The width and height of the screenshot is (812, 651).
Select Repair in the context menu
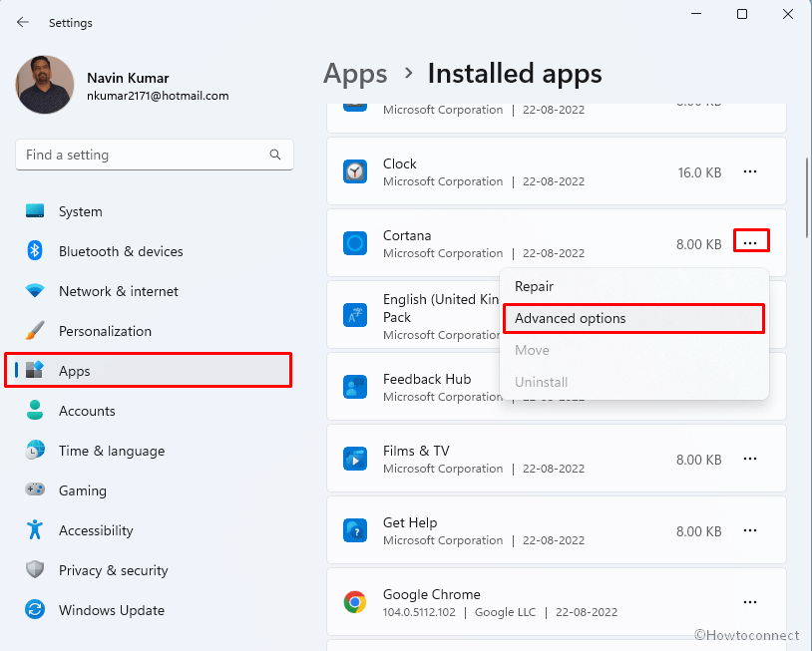tap(633, 286)
